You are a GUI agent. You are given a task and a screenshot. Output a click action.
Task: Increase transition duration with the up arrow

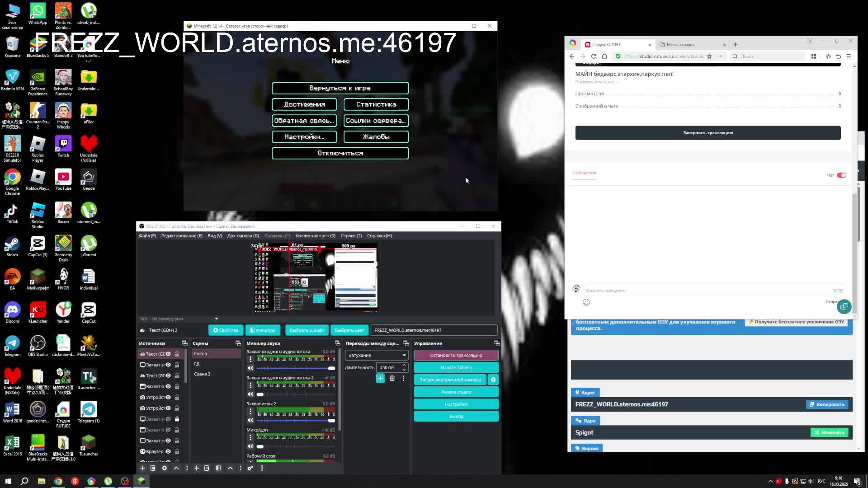pyautogui.click(x=404, y=365)
